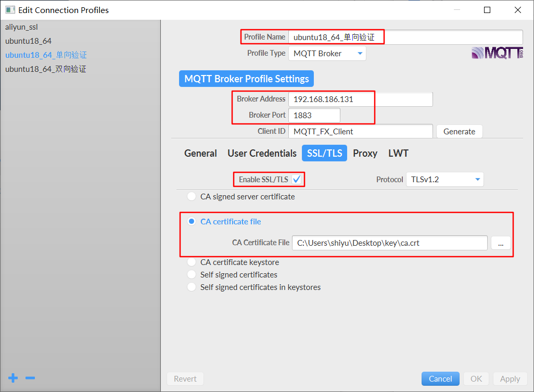The height and width of the screenshot is (392, 534).
Task: Select the aliyun_ssl profile
Action: (22, 27)
